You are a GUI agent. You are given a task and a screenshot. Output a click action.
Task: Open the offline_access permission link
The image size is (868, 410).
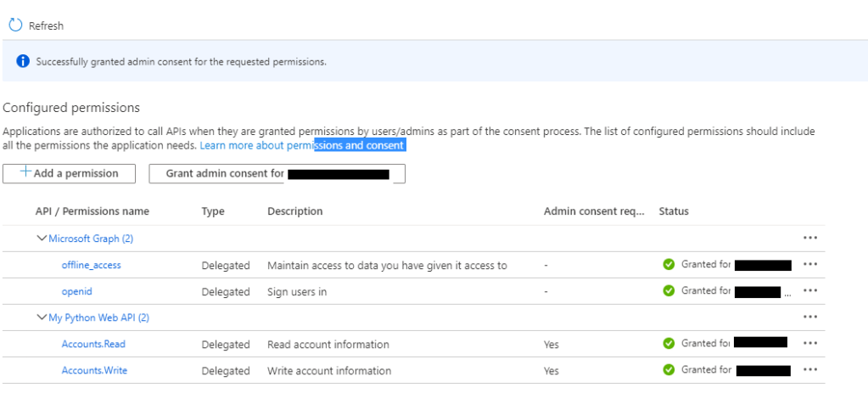[x=91, y=265]
